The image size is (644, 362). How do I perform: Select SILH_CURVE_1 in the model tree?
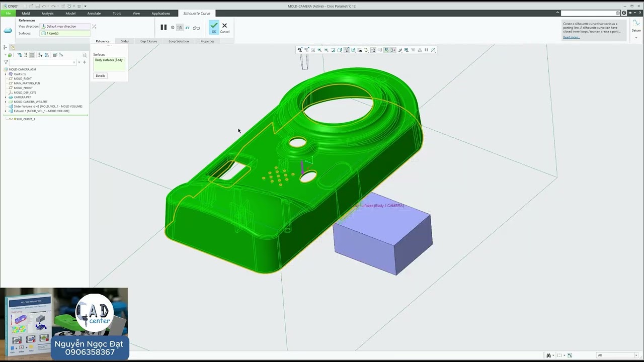pyautogui.click(x=25, y=119)
